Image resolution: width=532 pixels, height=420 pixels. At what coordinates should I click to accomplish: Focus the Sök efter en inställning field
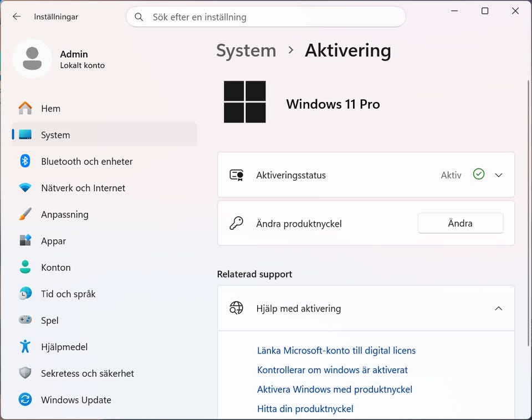coord(266,17)
